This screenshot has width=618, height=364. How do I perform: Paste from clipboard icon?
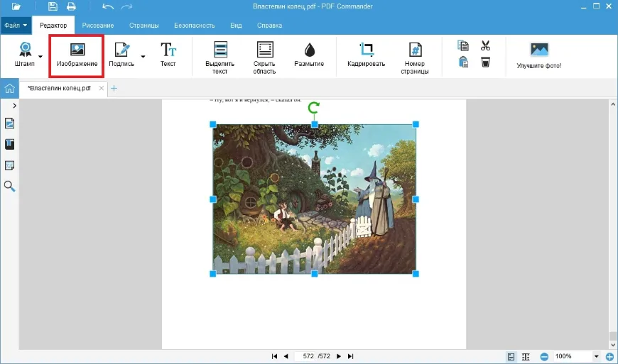pos(463,62)
